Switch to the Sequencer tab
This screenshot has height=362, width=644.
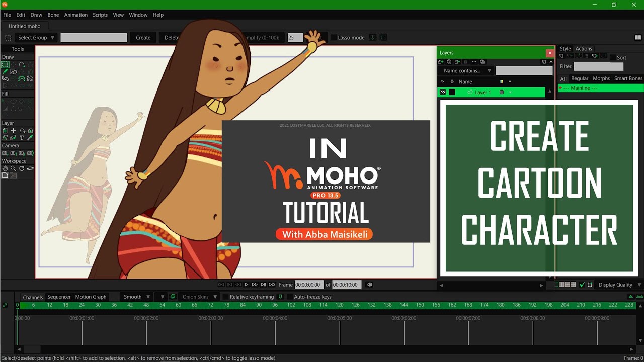click(59, 297)
